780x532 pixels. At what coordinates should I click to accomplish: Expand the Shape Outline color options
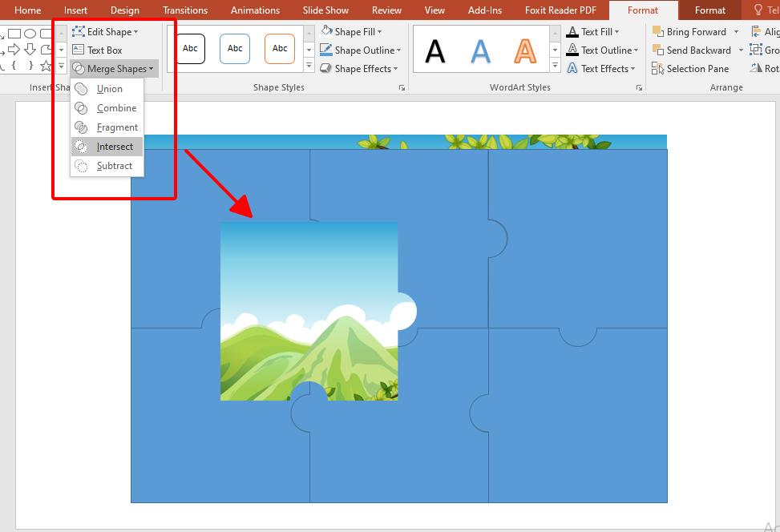[x=398, y=50]
